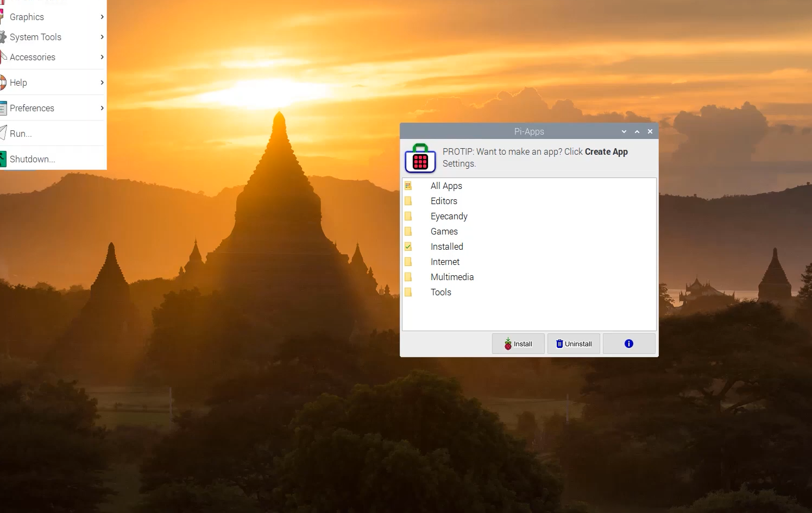Expand the Graphics submenu arrow
The image size is (812, 513).
[101, 17]
